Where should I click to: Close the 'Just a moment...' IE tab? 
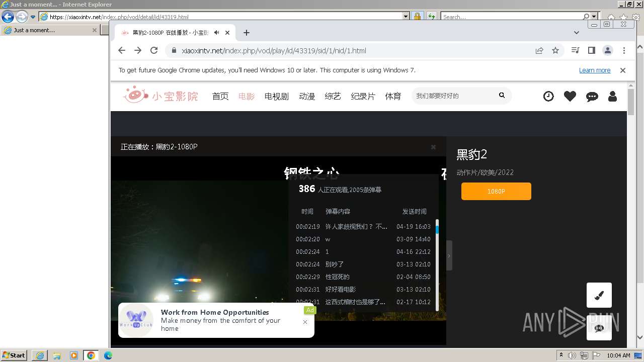coord(94,30)
